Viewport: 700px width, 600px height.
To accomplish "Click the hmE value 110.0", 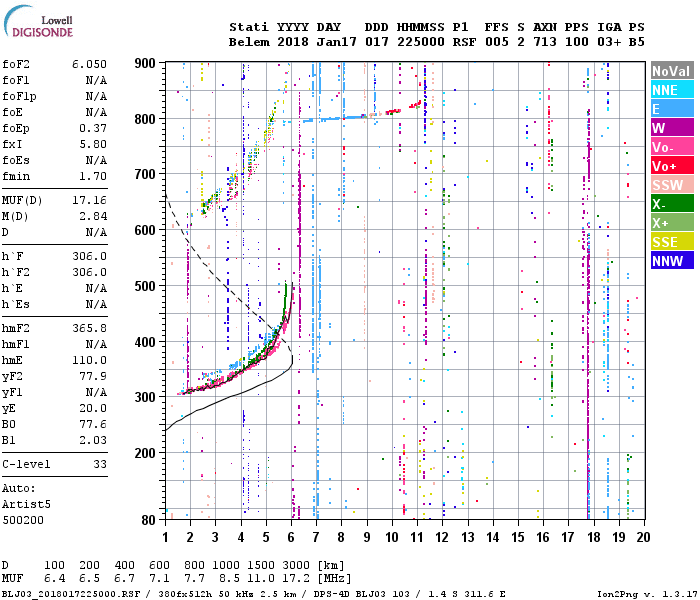I will [90, 360].
